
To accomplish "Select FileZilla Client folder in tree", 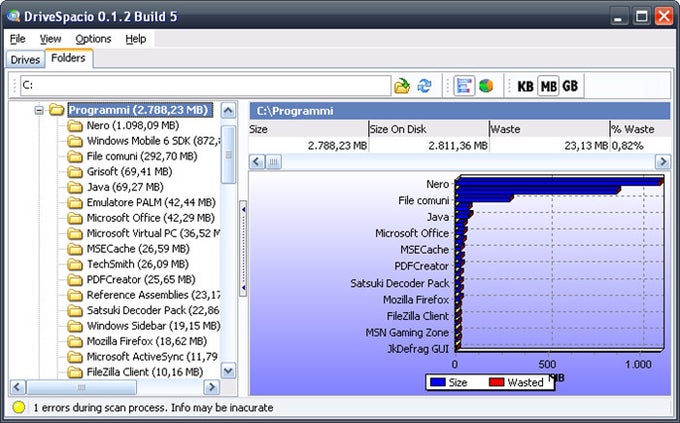I will [145, 372].
